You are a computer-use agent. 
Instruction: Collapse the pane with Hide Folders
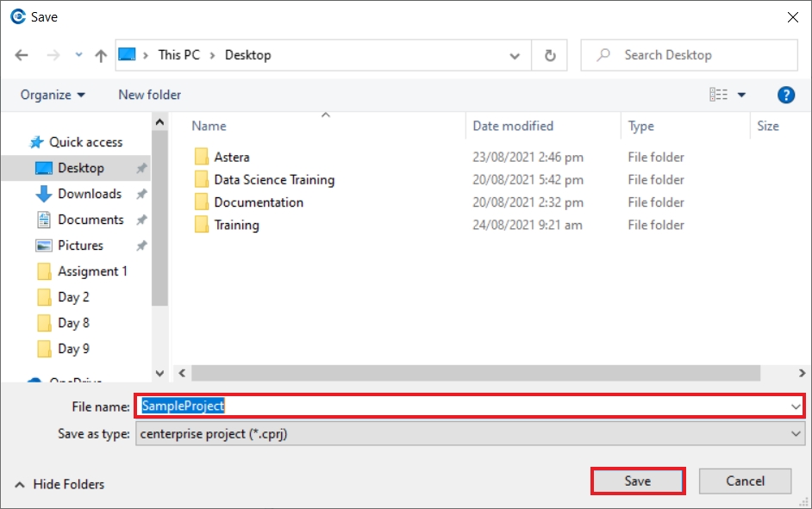point(59,484)
